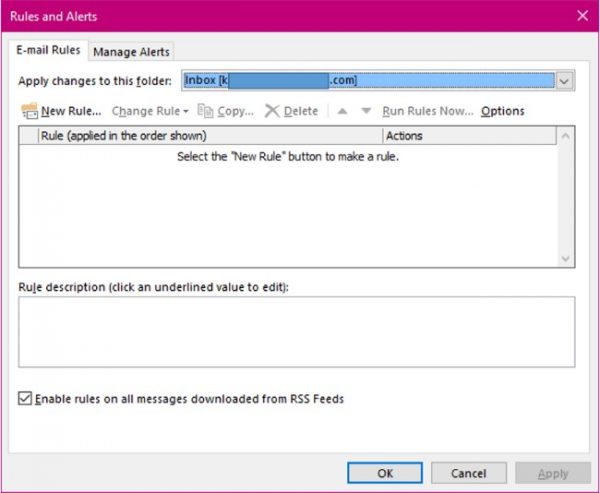Click the rules list scrollbar up arrow
600x493 pixels.
566,136
